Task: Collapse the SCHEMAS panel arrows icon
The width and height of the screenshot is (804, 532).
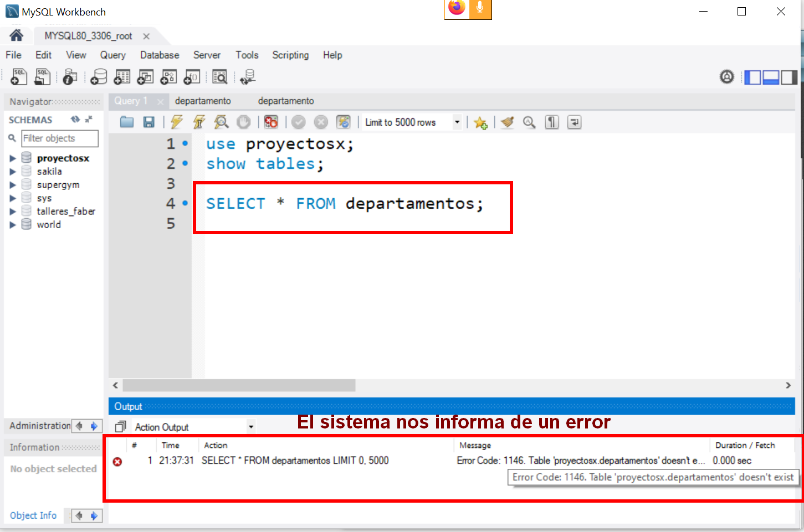Action: pyautogui.click(x=89, y=120)
